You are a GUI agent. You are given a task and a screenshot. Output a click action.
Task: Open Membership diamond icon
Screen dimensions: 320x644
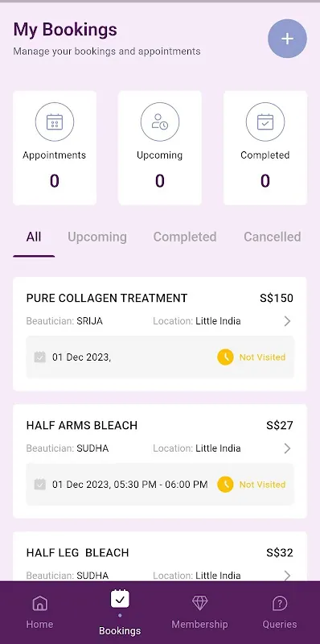pyautogui.click(x=199, y=603)
